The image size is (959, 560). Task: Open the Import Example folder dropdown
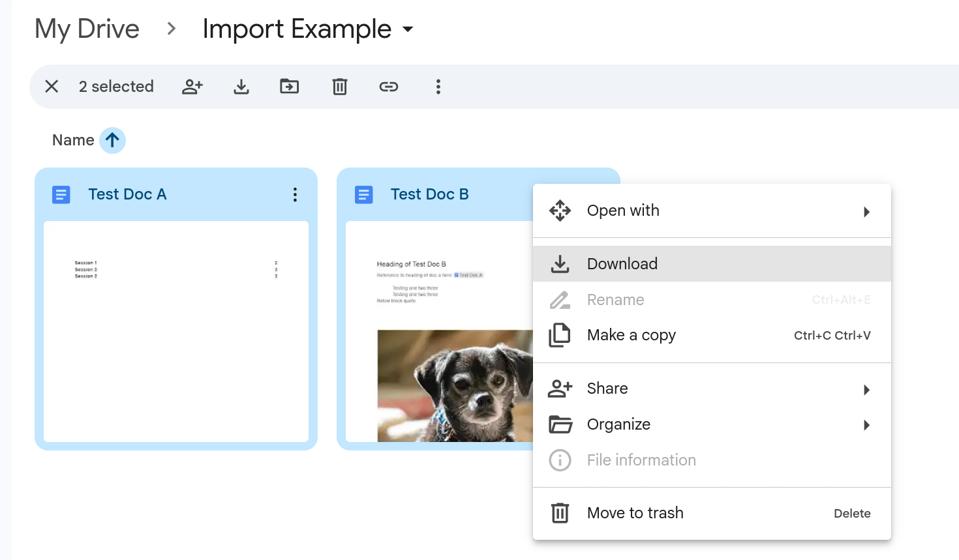pyautogui.click(x=407, y=29)
